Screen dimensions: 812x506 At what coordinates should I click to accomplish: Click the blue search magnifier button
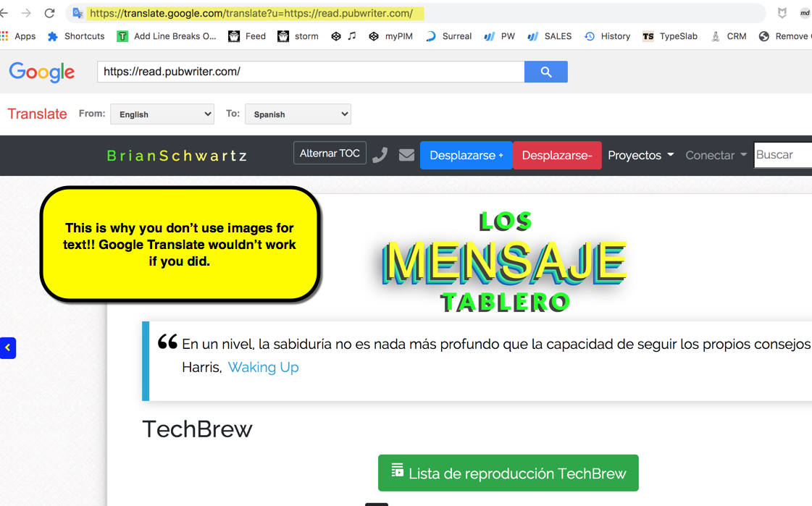pos(546,72)
